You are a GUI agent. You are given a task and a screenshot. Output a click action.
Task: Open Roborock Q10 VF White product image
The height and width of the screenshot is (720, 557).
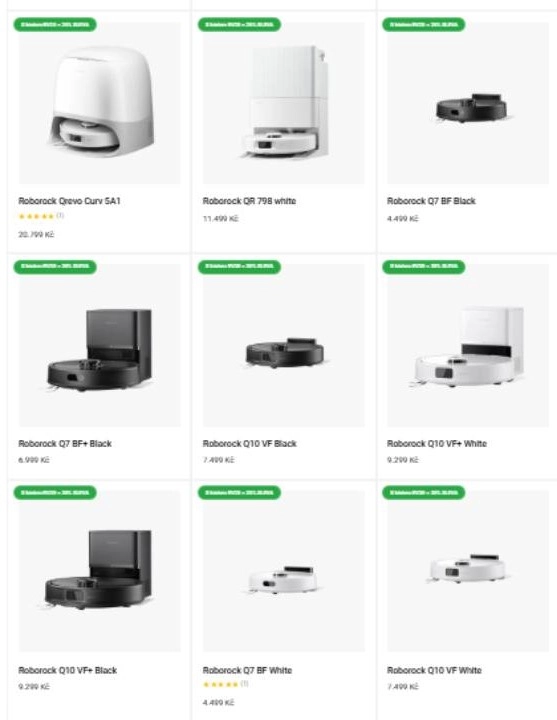click(x=468, y=571)
